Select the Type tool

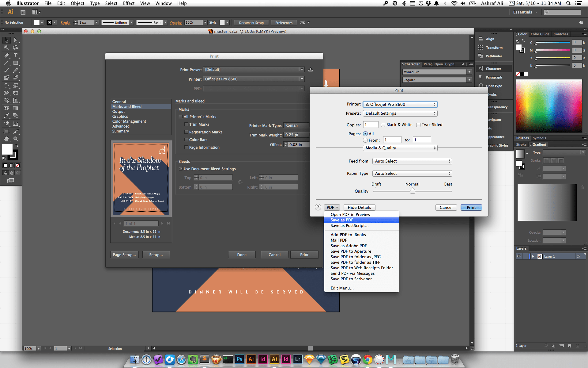16,56
